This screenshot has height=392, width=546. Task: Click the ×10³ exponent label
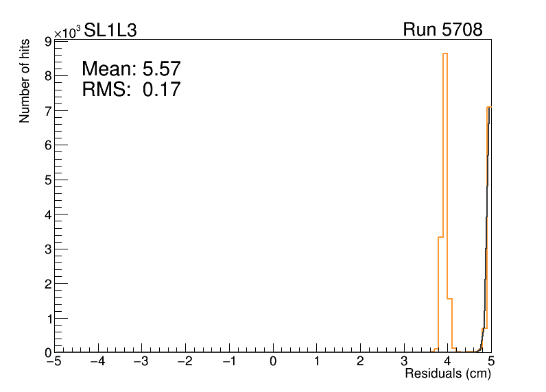[68, 32]
